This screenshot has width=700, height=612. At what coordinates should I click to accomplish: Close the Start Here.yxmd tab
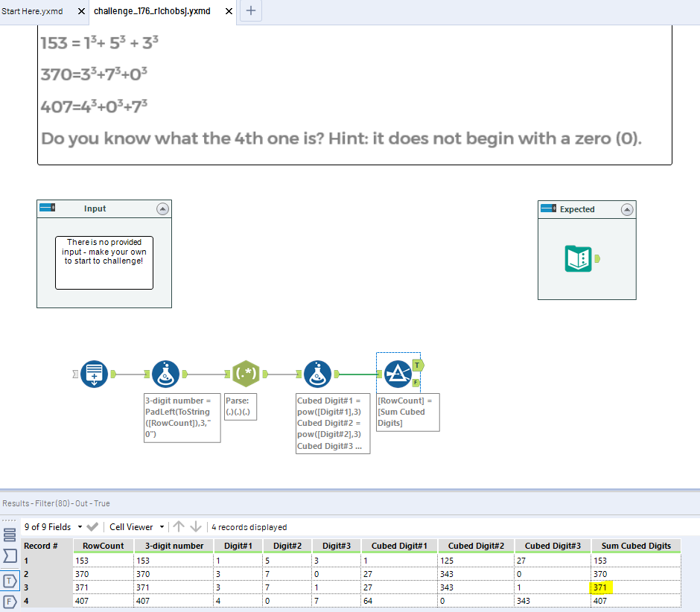point(81,11)
